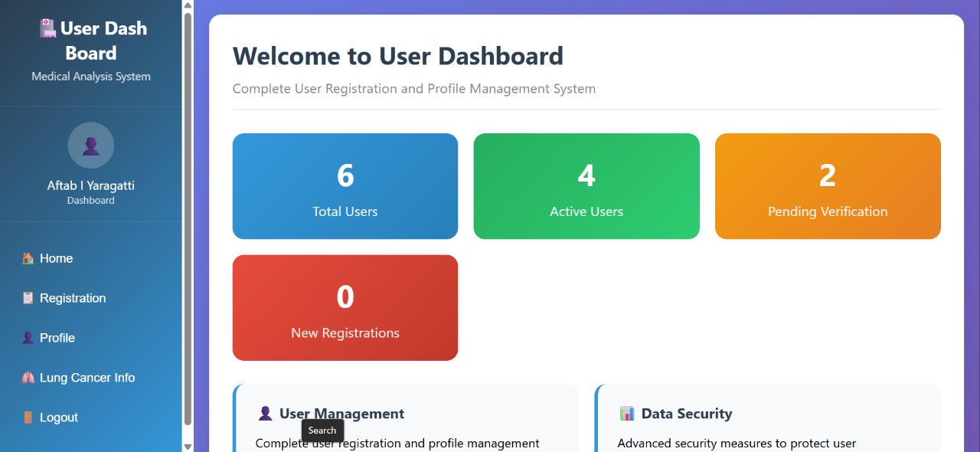Open the Home menu item
This screenshot has height=452, width=980.
pos(57,258)
